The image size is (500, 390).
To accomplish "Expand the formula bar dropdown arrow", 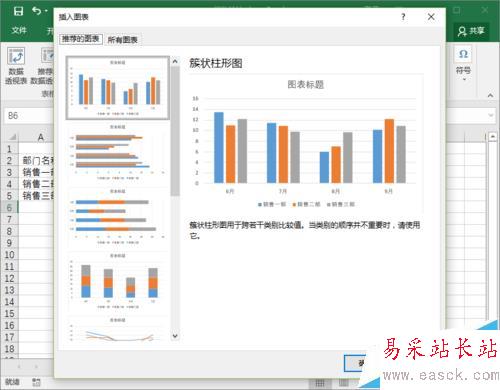I will coord(491,115).
